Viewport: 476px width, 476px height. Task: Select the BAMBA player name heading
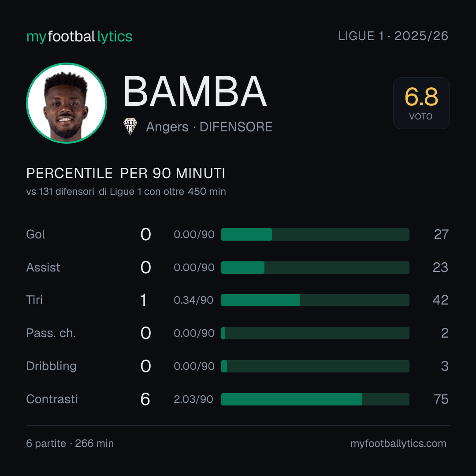[195, 91]
